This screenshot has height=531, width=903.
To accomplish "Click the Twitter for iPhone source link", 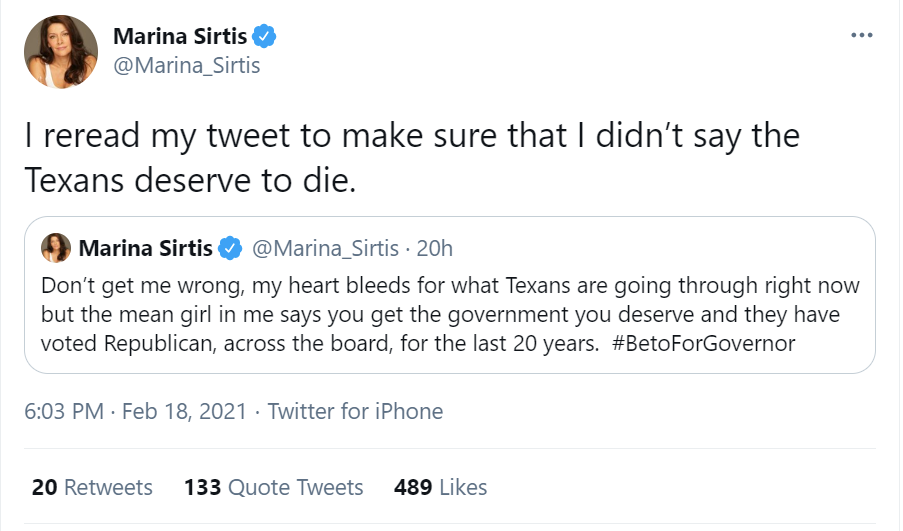I will [355, 411].
